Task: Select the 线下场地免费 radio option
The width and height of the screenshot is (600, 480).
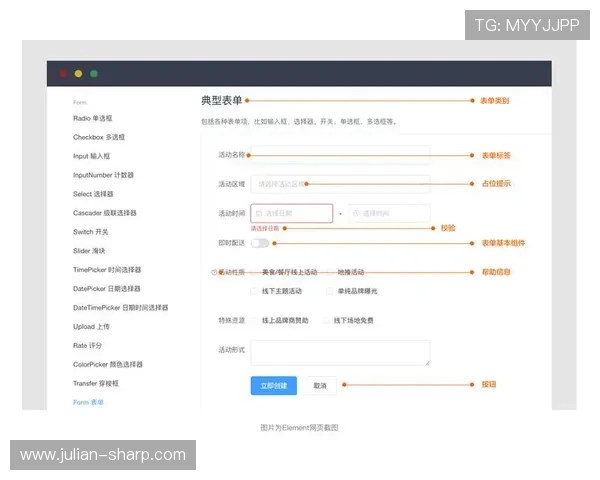Action: click(x=326, y=320)
